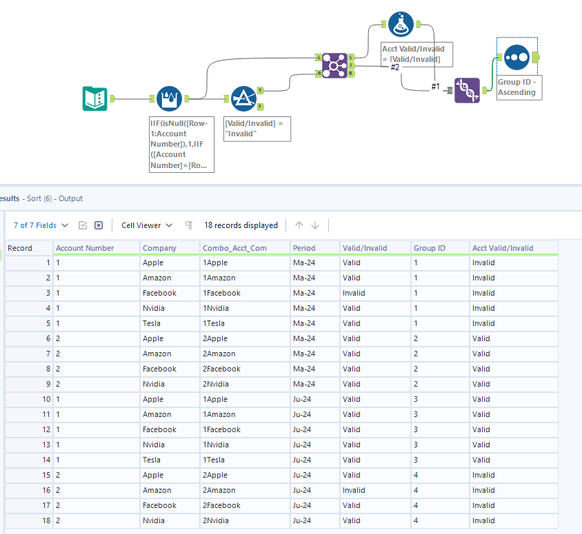Click the Formula tool output anchor
Screen dimensions: 582x534
click(x=418, y=24)
